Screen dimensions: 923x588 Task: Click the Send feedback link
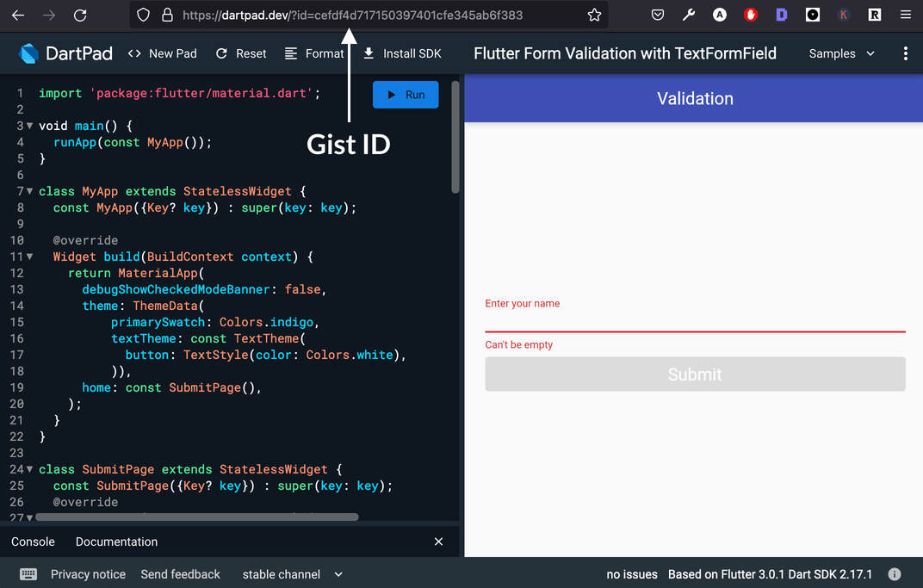(x=180, y=574)
